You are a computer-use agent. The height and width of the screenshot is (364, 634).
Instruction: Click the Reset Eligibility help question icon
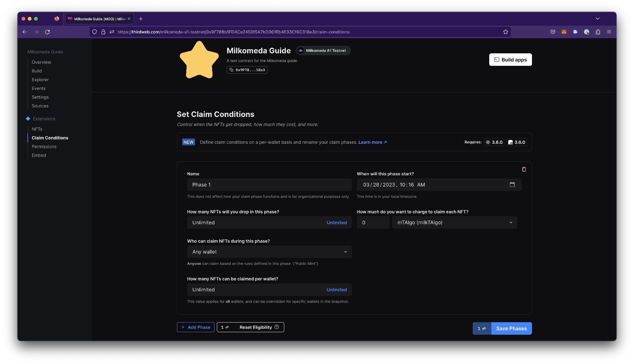tap(277, 327)
